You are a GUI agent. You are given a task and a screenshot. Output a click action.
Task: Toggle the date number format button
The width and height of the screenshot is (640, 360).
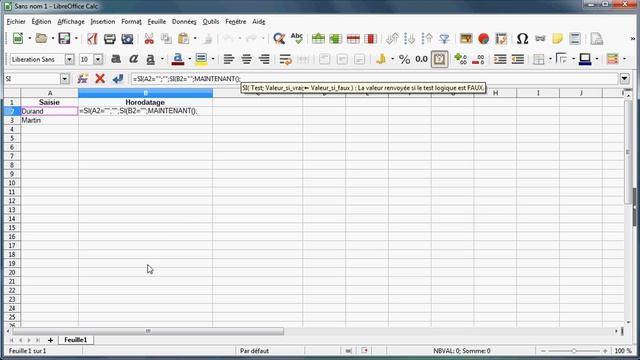[439, 59]
